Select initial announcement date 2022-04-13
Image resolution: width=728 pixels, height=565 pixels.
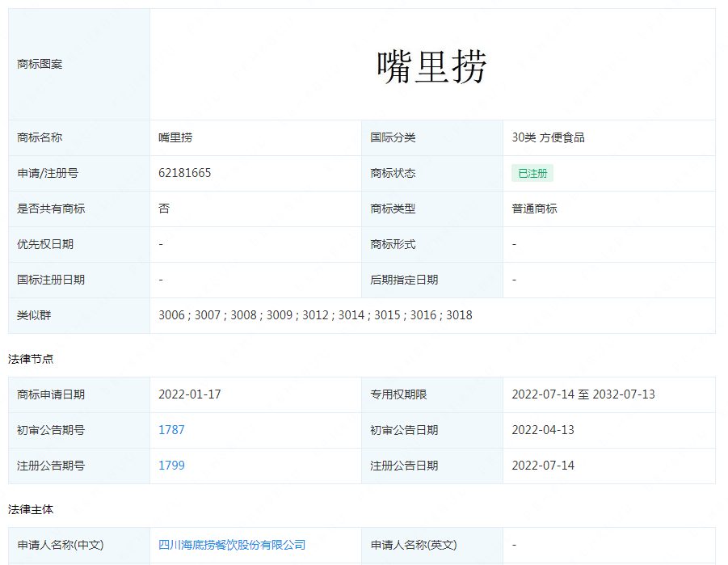coord(543,430)
